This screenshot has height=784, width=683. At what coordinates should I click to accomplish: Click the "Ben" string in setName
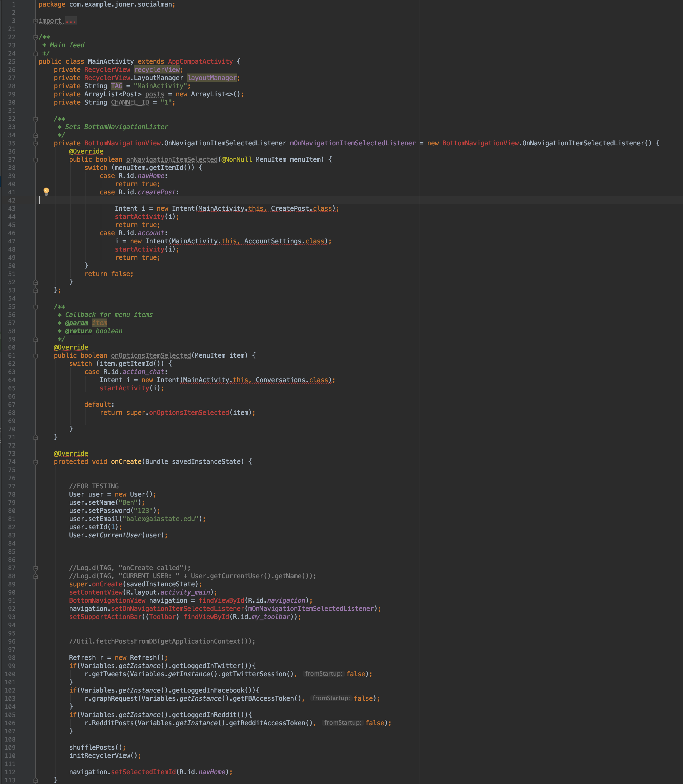(x=128, y=503)
